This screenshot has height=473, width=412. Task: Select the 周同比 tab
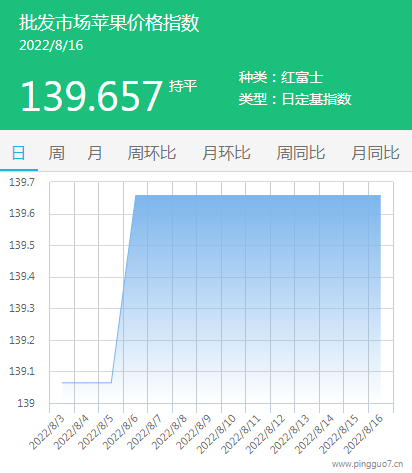click(x=301, y=153)
